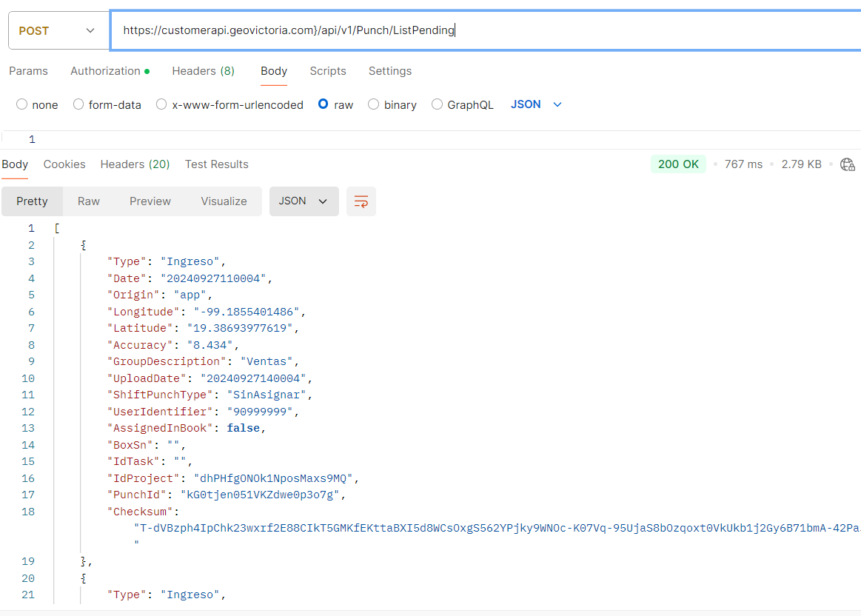Click the wrap lines icon in response toolbar
The height and width of the screenshot is (616, 861).
tap(361, 201)
